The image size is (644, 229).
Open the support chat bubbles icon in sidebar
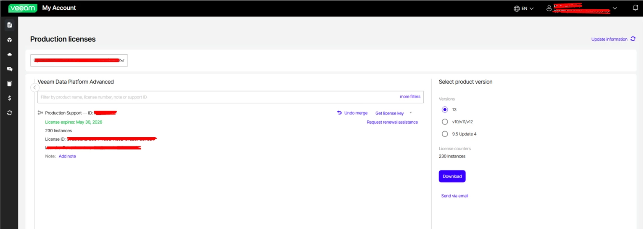[9, 69]
